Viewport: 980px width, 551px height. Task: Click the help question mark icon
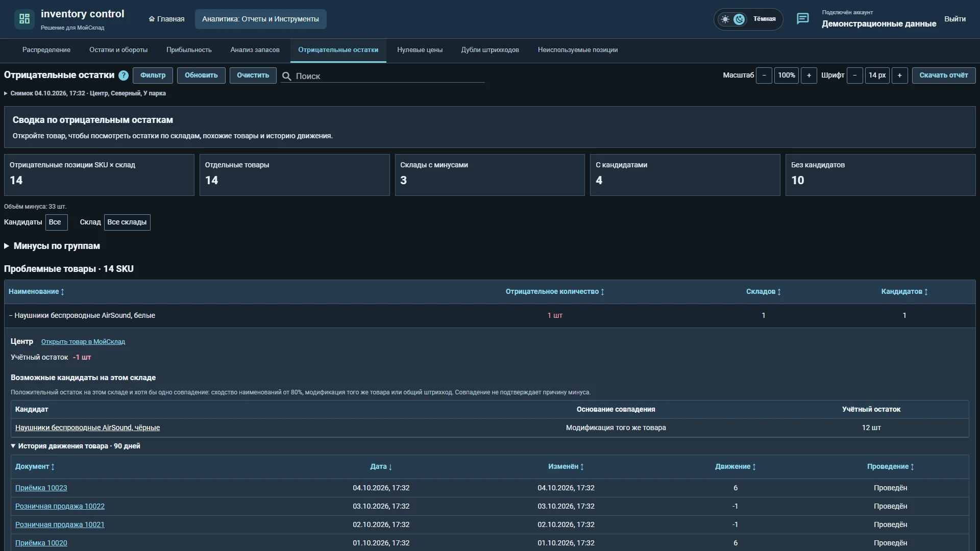(x=124, y=76)
